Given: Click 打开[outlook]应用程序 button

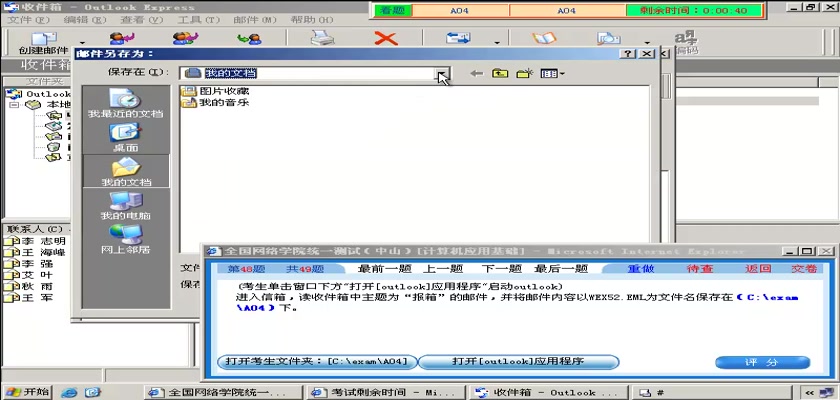Looking at the screenshot, I should pyautogui.click(x=518, y=362).
